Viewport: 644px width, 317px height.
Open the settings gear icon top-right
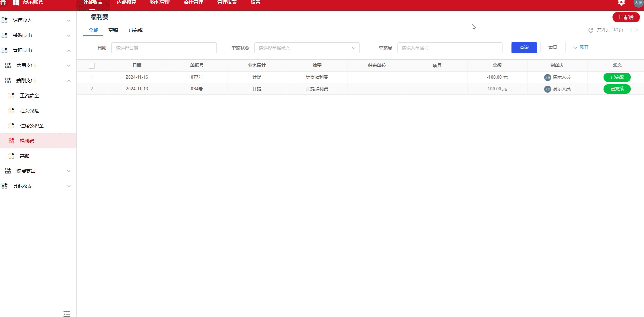click(621, 3)
